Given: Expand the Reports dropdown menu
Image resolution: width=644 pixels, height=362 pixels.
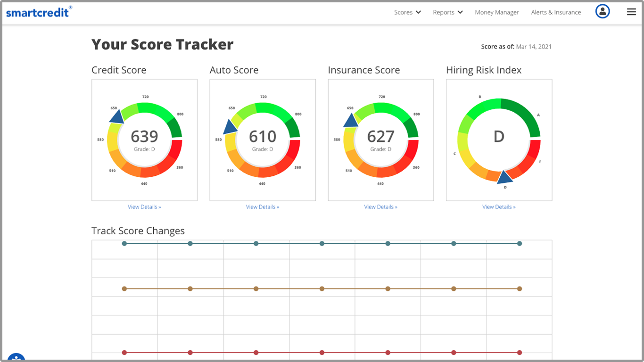Looking at the screenshot, I should tap(447, 12).
